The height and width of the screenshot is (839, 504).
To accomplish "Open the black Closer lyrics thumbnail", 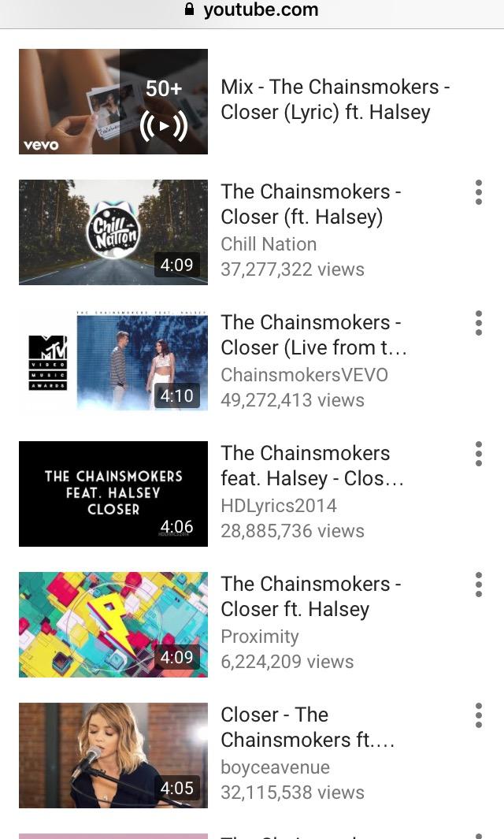I will tap(113, 494).
